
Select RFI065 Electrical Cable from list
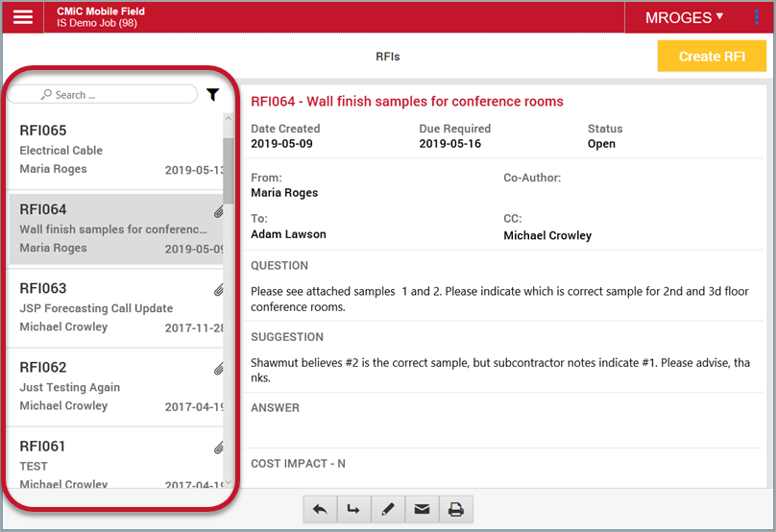pos(115,150)
